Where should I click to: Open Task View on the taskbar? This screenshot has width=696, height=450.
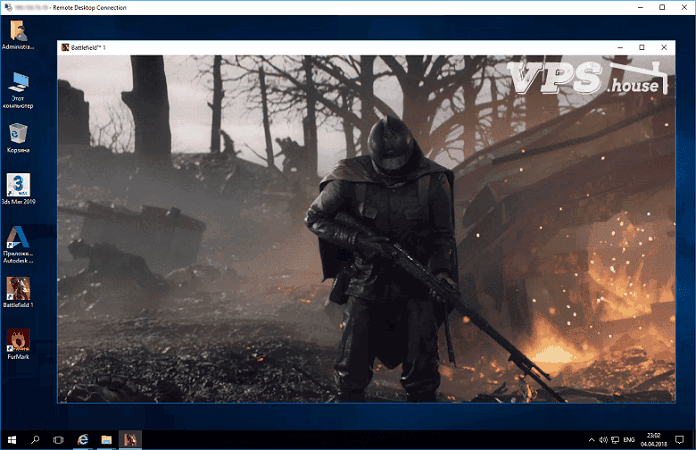pyautogui.click(x=58, y=439)
